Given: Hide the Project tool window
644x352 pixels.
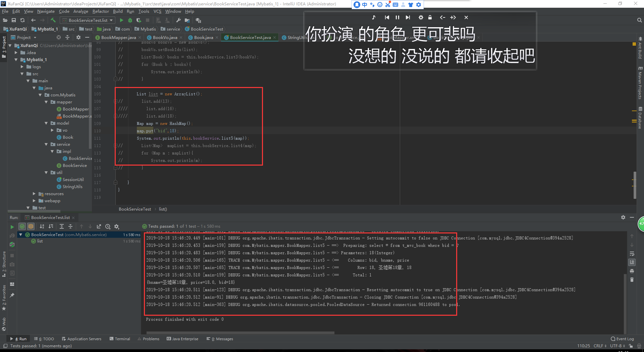Looking at the screenshot, I should click(87, 37).
